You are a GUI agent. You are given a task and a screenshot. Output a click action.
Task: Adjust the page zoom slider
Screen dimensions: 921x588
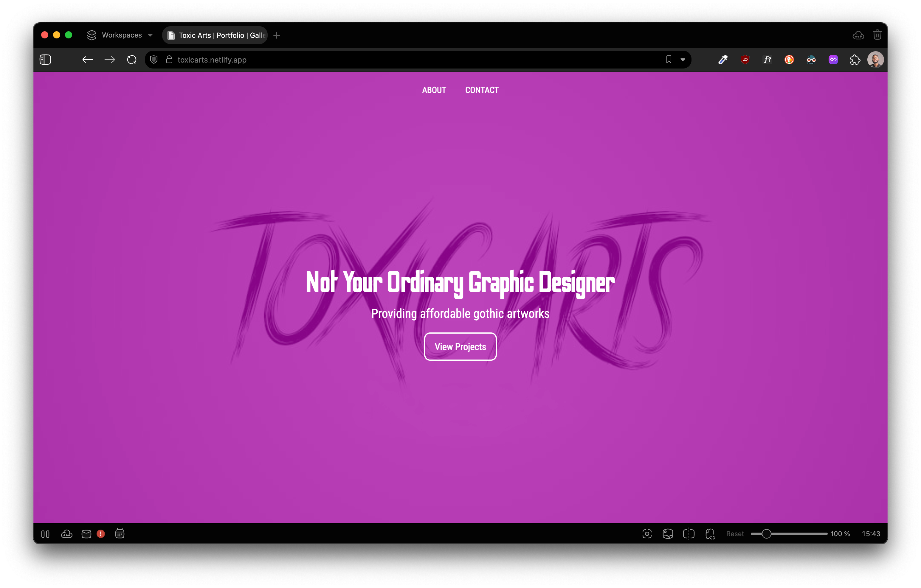pyautogui.click(x=789, y=534)
